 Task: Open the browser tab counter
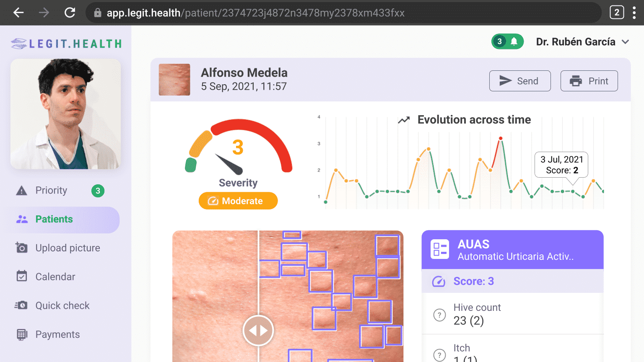pos(617,13)
